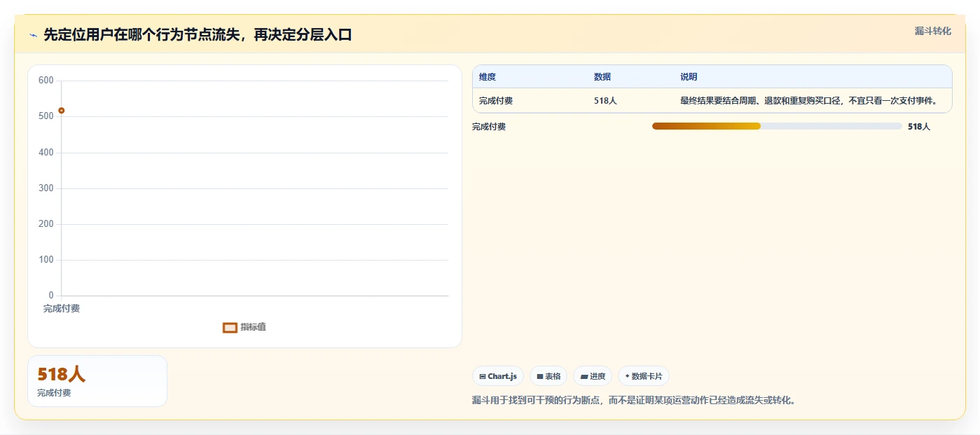Image resolution: width=980 pixels, height=435 pixels.
Task: Click the 数据 column header
Action: pyautogui.click(x=602, y=77)
